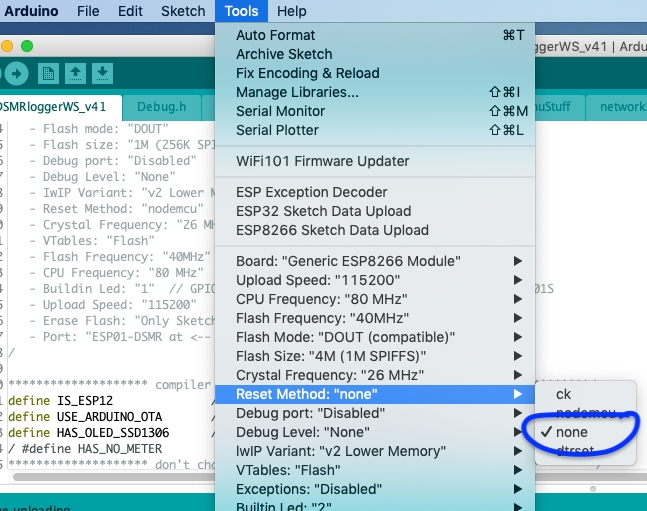Open the Sketch menu in menu bar
This screenshot has width=647, height=511.
click(x=183, y=11)
